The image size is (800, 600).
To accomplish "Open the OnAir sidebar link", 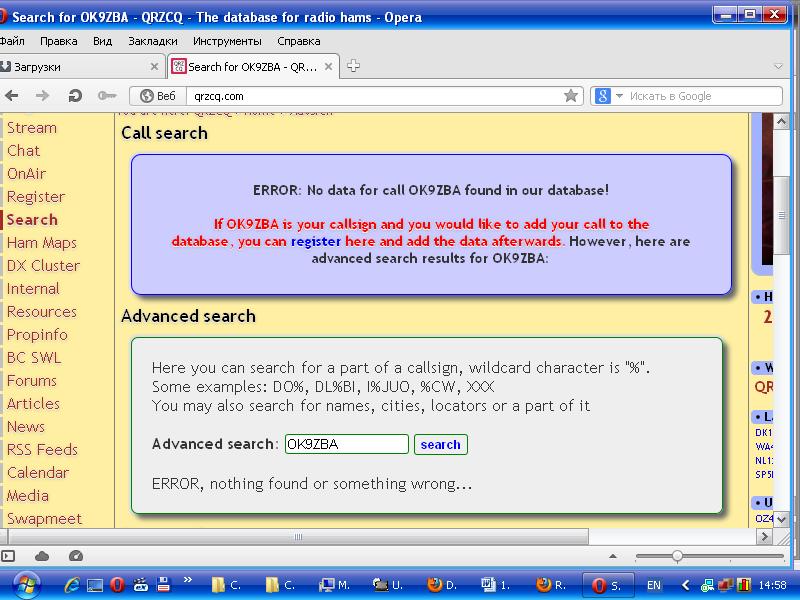I will tap(27, 173).
